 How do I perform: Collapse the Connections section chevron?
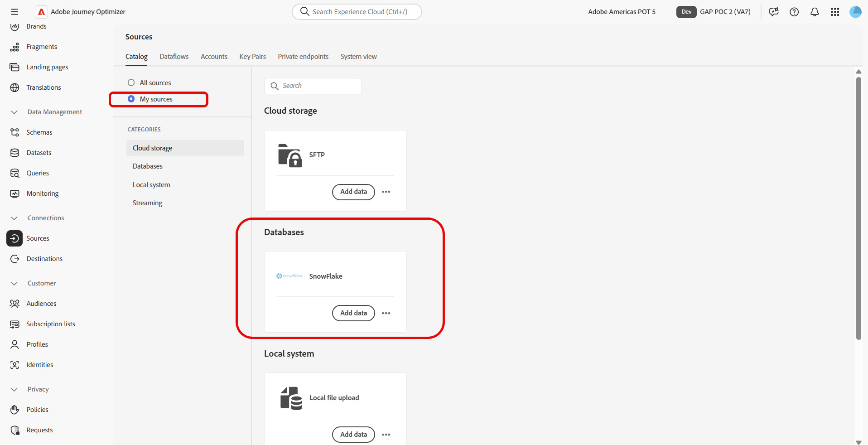click(14, 218)
